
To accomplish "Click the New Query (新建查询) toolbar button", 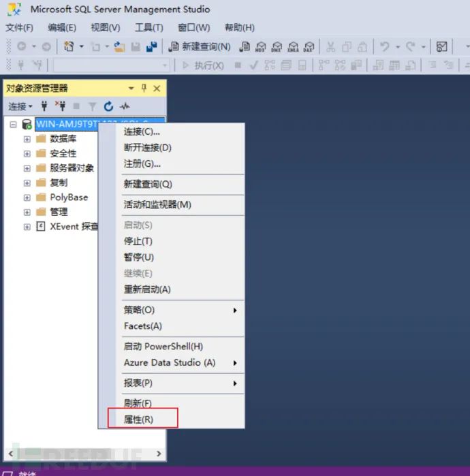I will (200, 47).
